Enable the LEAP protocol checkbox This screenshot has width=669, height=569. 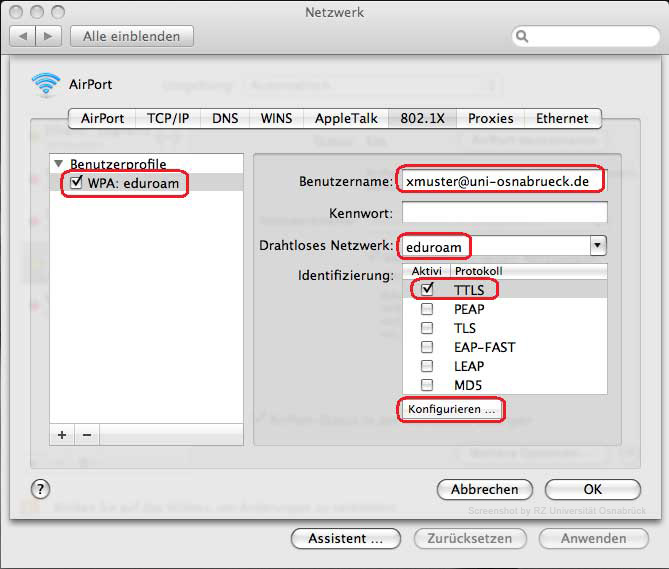click(x=427, y=366)
